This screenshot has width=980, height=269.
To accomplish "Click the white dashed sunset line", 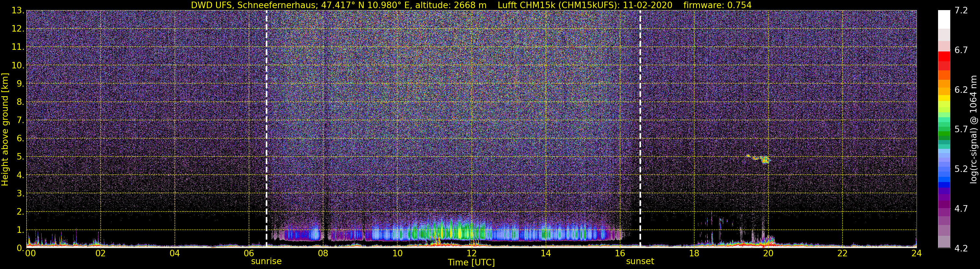I will [x=640, y=129].
